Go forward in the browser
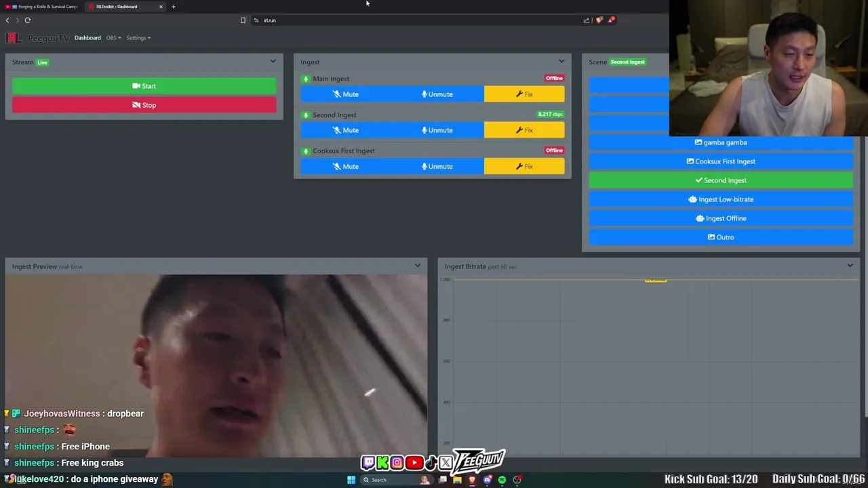The width and height of the screenshot is (868, 488). point(18,20)
